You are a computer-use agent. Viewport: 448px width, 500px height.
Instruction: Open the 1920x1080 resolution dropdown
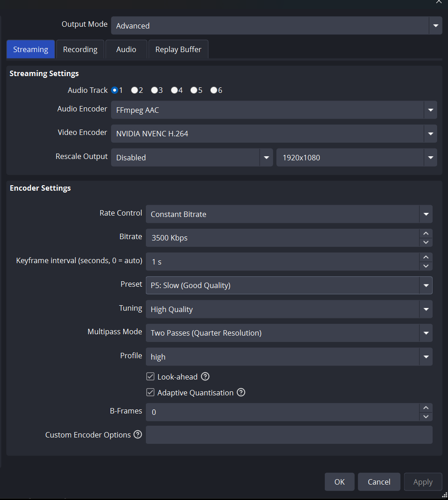357,158
